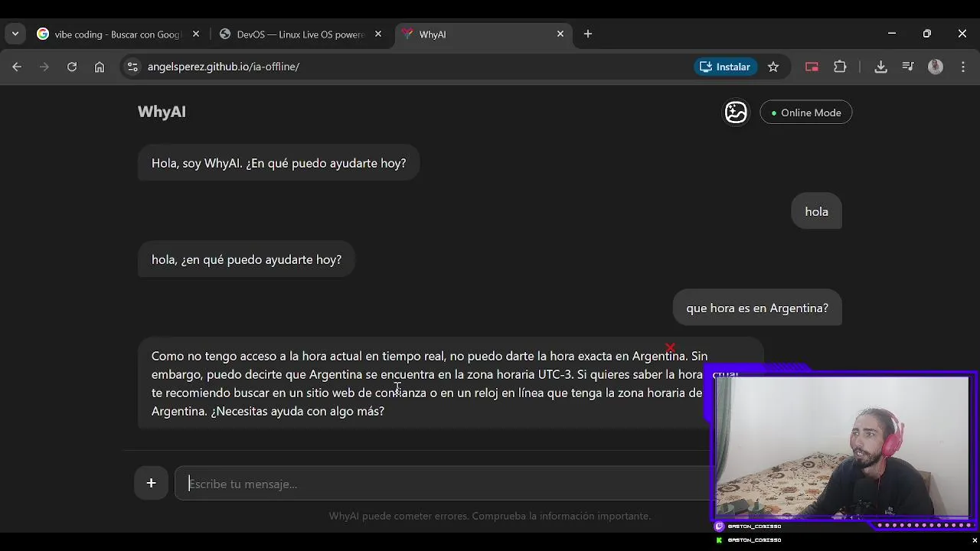Click the webcam overlay video

(x=842, y=448)
